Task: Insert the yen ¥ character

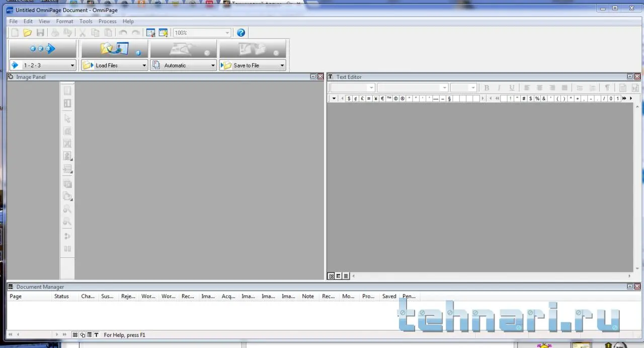Action: 376,99
